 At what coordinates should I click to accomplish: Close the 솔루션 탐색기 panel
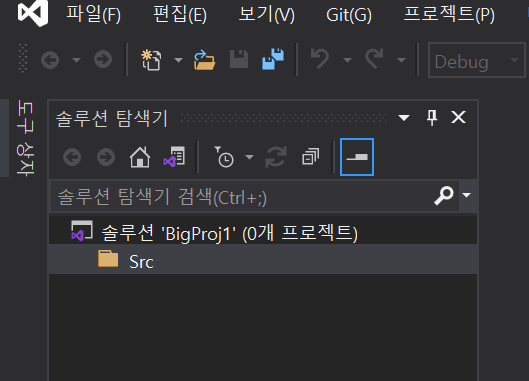pyautogui.click(x=458, y=117)
